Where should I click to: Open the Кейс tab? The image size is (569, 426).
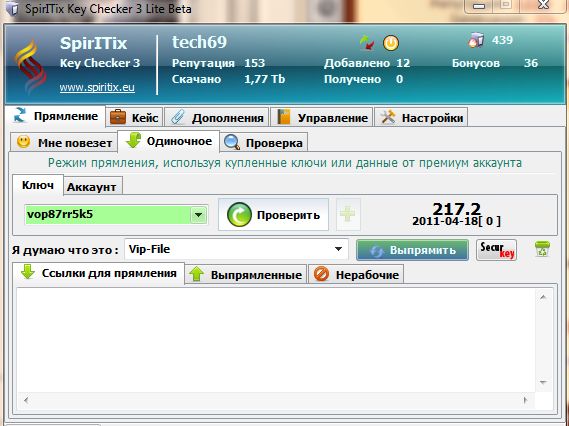pyautogui.click(x=134, y=118)
